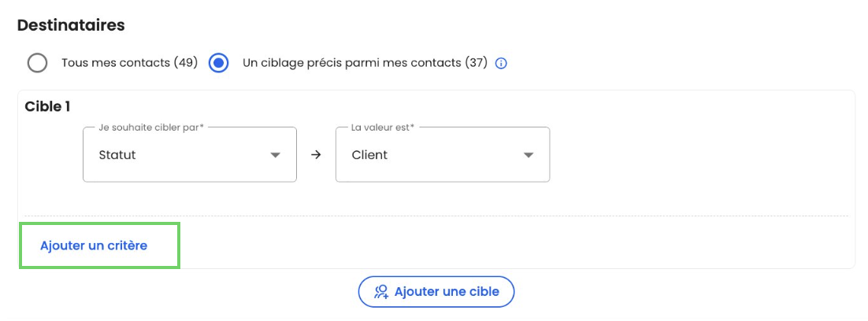Click the "Je souhaite cibler par*" field label
Image resolution: width=868 pixels, height=321 pixels.
[x=151, y=127]
